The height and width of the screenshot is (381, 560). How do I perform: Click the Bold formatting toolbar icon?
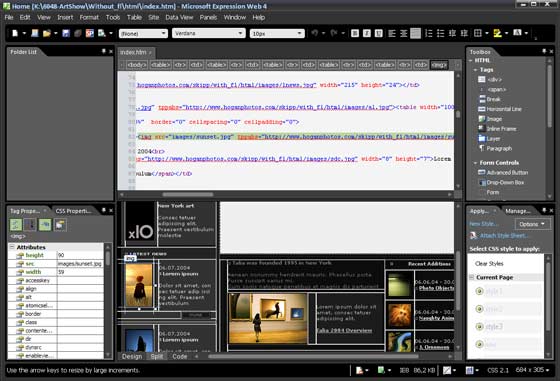click(355, 33)
